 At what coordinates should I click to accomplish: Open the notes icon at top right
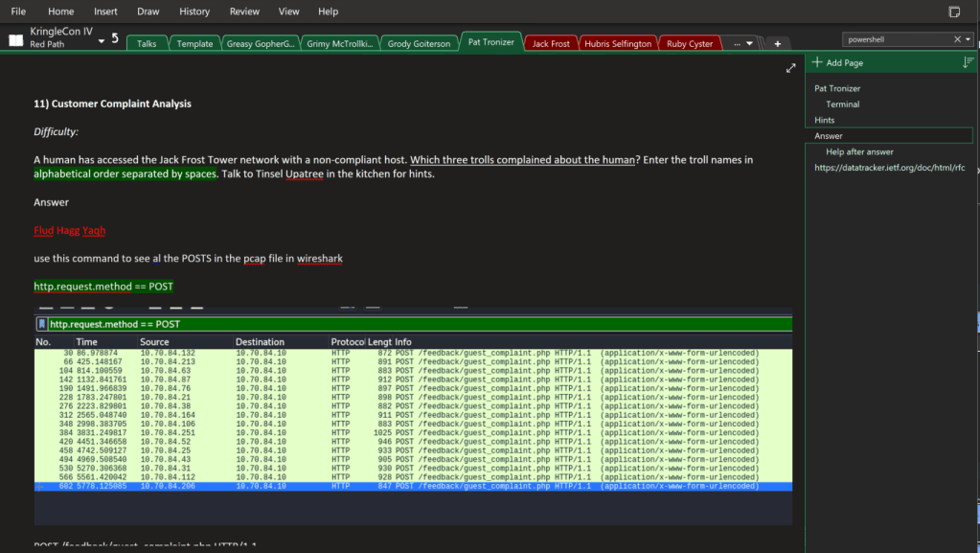[x=954, y=12]
